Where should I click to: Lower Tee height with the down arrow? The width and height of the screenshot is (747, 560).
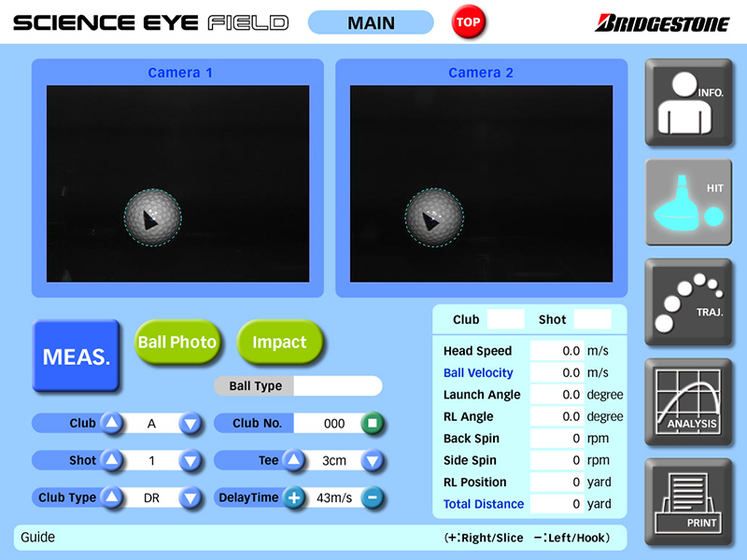tap(372, 460)
